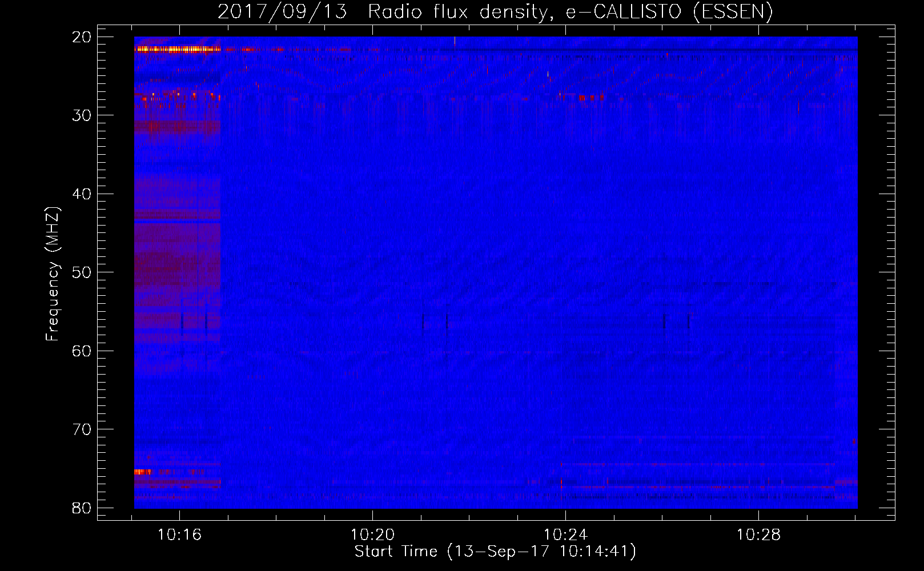Click the 70 frequency tick label
Image resolution: width=924 pixels, height=571 pixels.
(82, 429)
